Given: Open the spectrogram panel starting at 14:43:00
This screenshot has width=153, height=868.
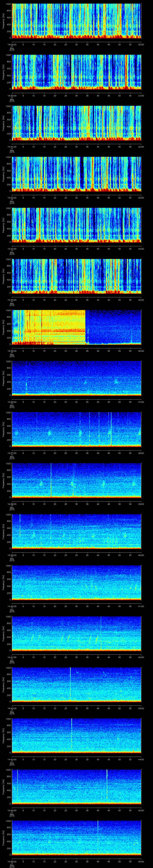Looking at the screenshot, I should click(77, 736).
